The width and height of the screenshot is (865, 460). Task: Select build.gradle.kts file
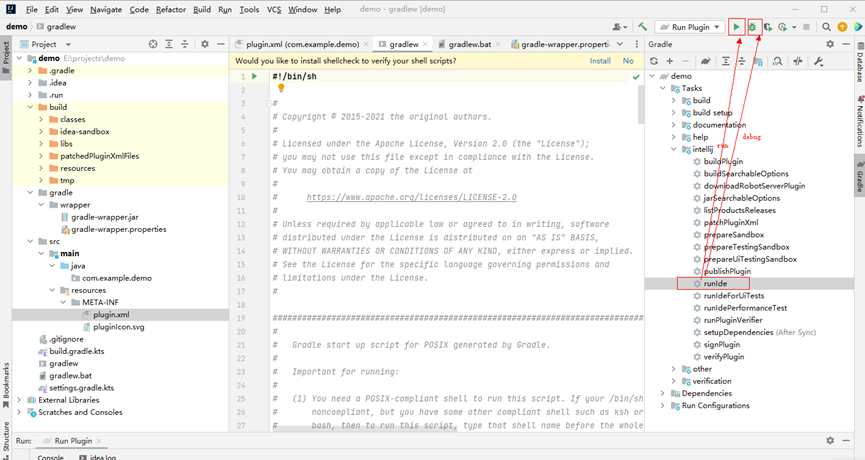tap(76, 351)
